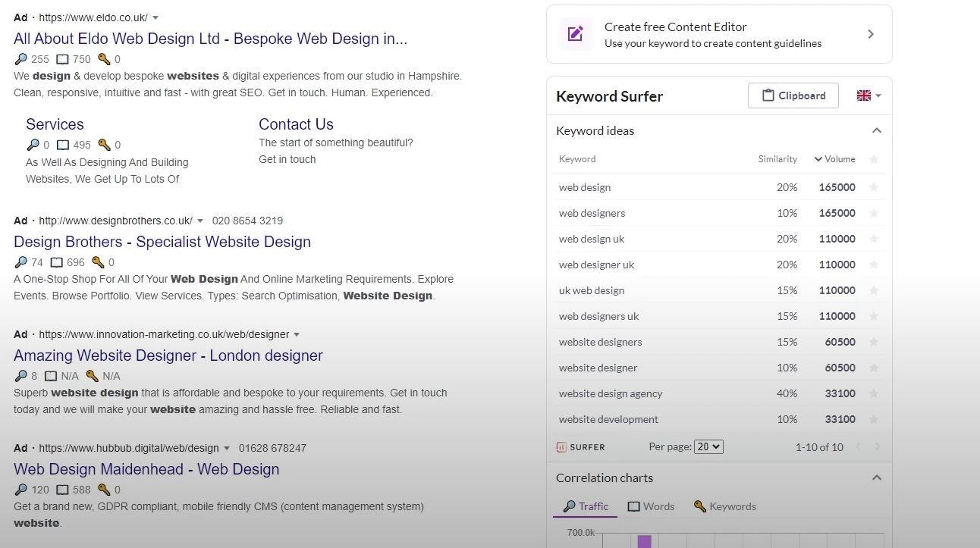Click the purple Content Editor pencil icon
Screen dimensions: 980x548
coord(576,34)
